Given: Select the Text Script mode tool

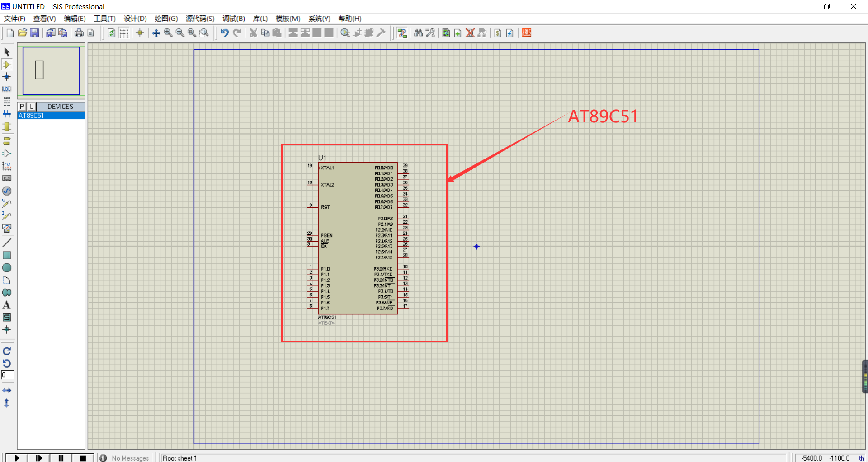Looking at the screenshot, I should click(x=7, y=101).
